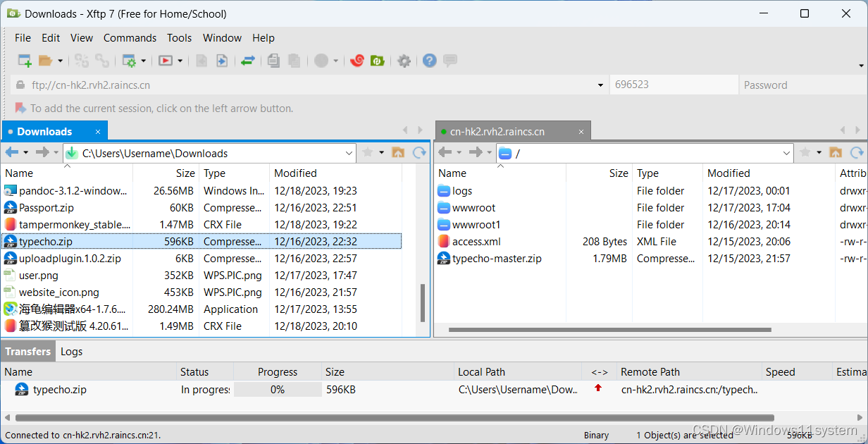Select uploadplugin.1.0.2.zip file

point(201,258)
